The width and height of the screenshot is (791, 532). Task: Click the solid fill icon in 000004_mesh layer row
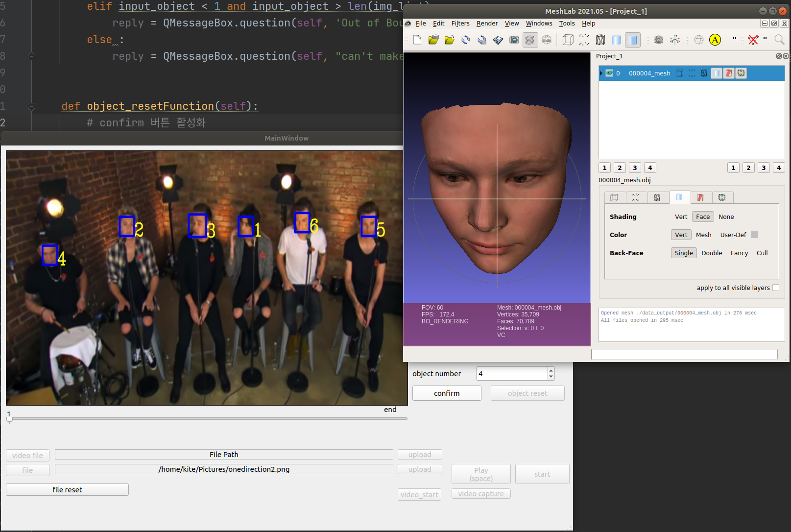pyautogui.click(x=717, y=73)
